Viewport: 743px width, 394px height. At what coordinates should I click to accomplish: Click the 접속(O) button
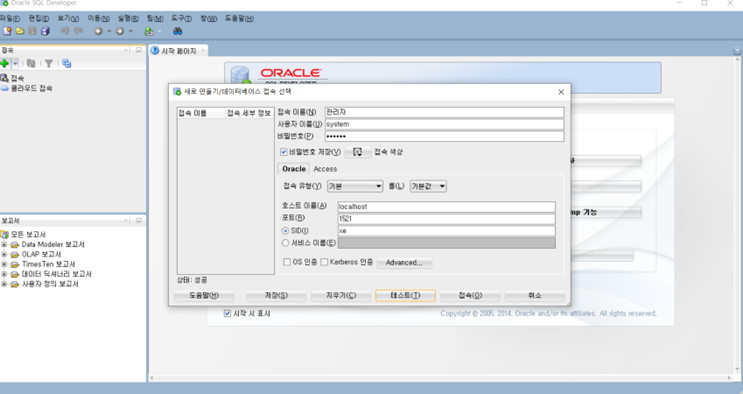(x=470, y=295)
